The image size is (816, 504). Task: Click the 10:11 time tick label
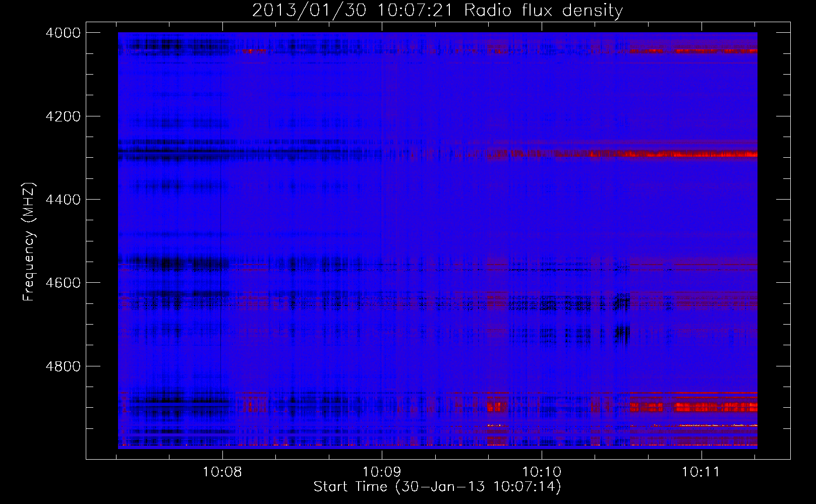(x=701, y=472)
